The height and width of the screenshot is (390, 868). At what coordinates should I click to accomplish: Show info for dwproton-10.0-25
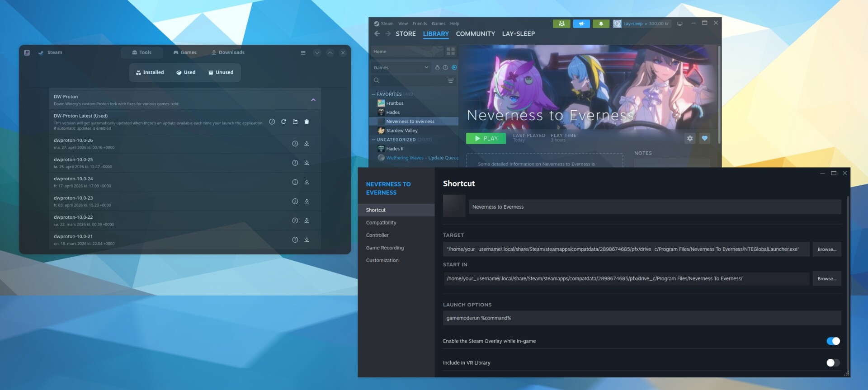(x=295, y=163)
